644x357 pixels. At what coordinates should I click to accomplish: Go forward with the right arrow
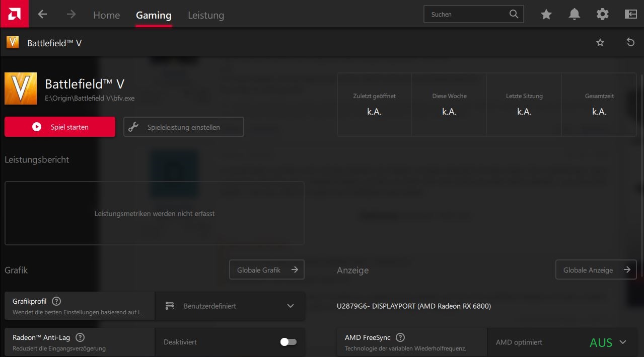tap(71, 14)
